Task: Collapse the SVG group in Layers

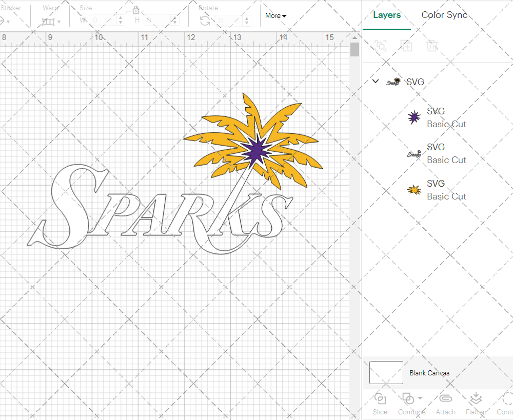Action: click(x=376, y=81)
